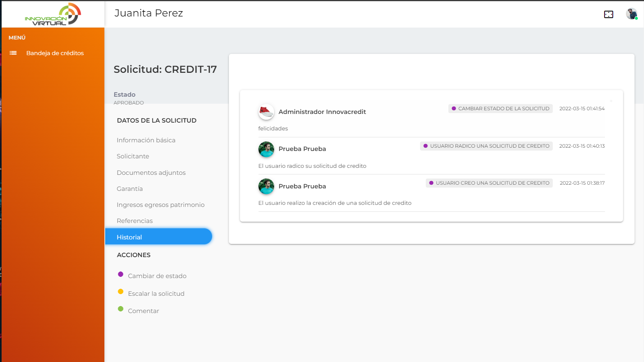Click the green dot beside Comentar
This screenshot has height=362, width=644.
[x=120, y=309]
